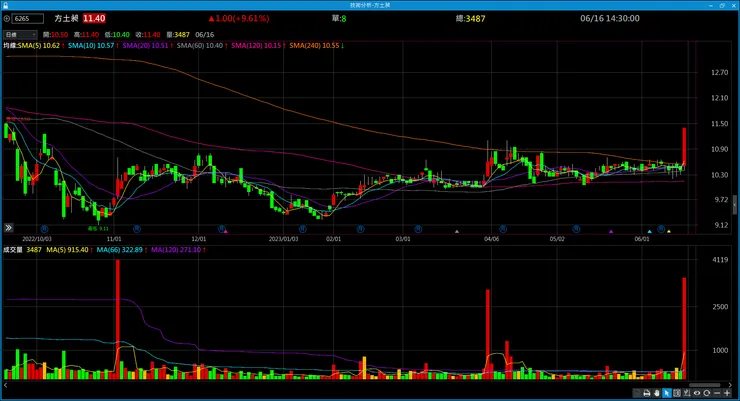The width and height of the screenshot is (740, 401).
Task: Click the volume MA(66) 322.89 label
Action: click(119, 250)
